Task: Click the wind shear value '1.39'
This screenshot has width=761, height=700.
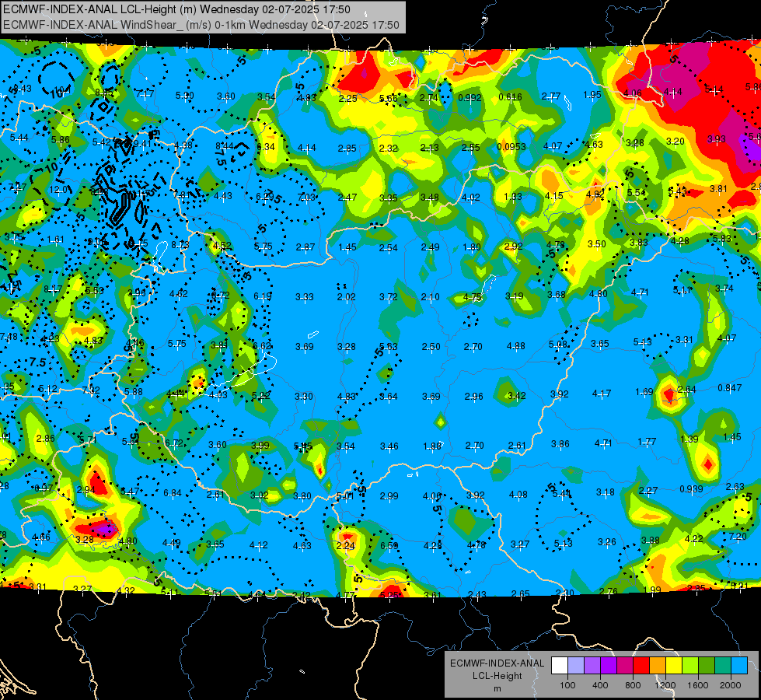Action: point(689,439)
